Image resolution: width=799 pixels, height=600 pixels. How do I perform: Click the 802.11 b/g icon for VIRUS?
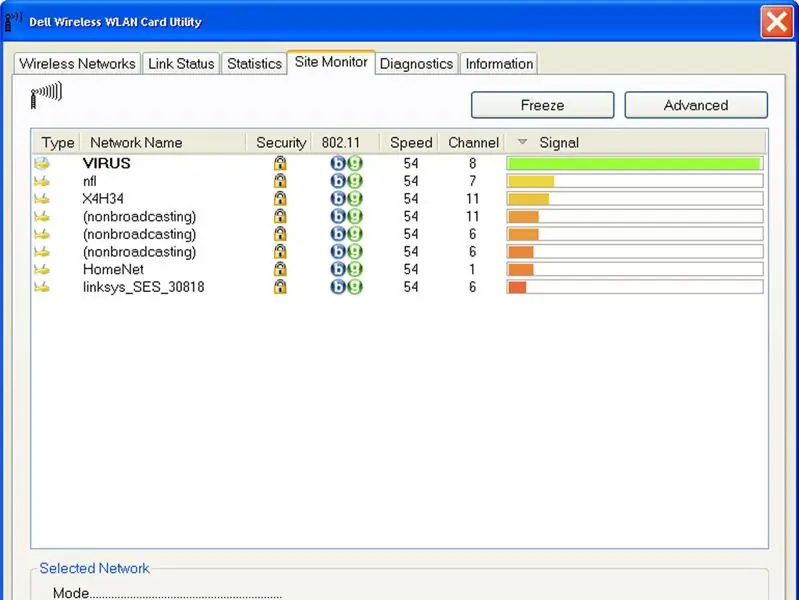347,163
